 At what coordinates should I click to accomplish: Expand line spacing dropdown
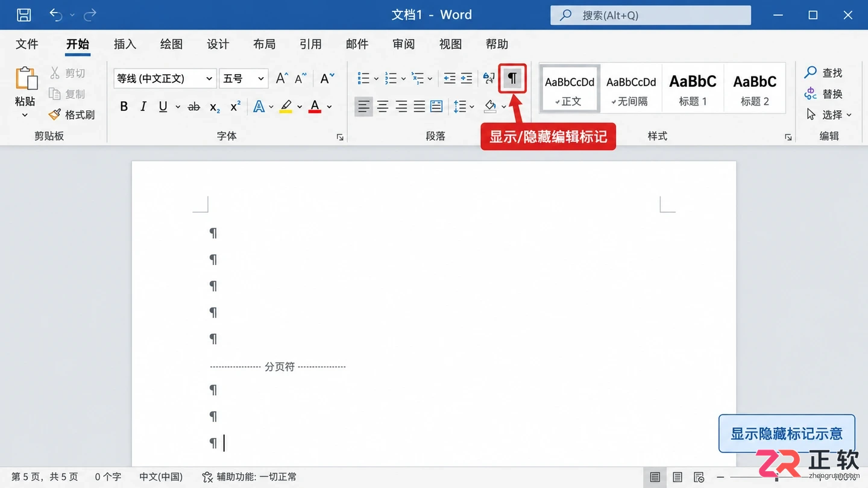click(471, 107)
